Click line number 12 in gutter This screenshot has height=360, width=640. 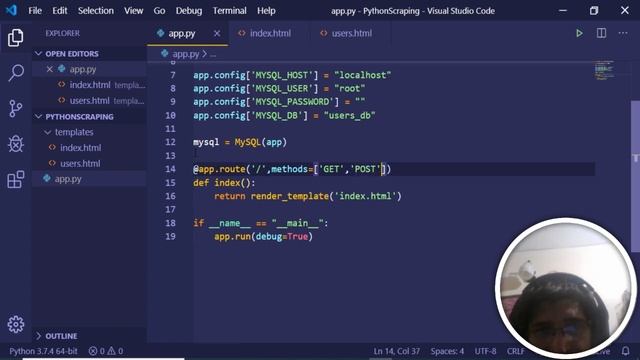point(170,142)
